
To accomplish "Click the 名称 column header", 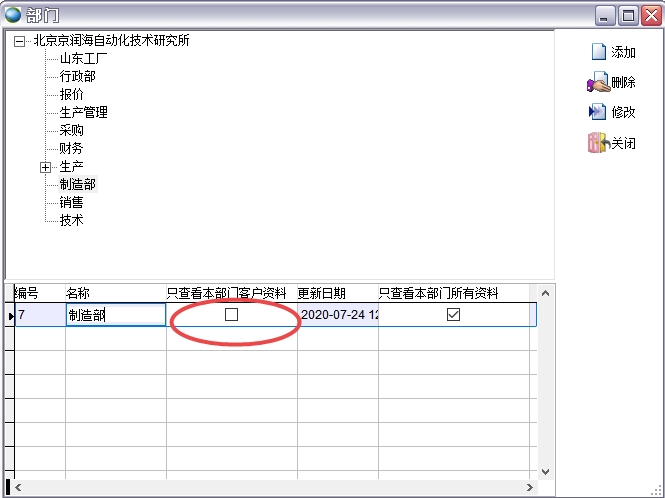I will coord(78,293).
